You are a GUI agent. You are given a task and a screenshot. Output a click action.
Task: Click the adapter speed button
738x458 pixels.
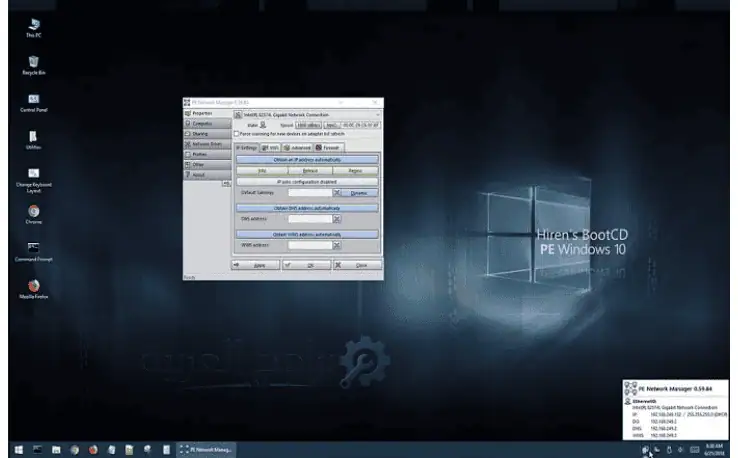[x=308, y=125]
